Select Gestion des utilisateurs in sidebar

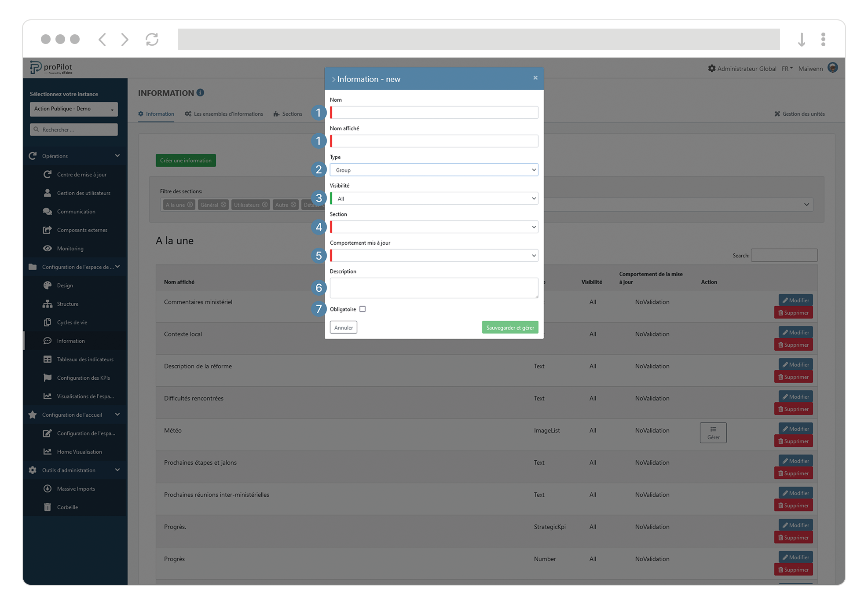(84, 193)
